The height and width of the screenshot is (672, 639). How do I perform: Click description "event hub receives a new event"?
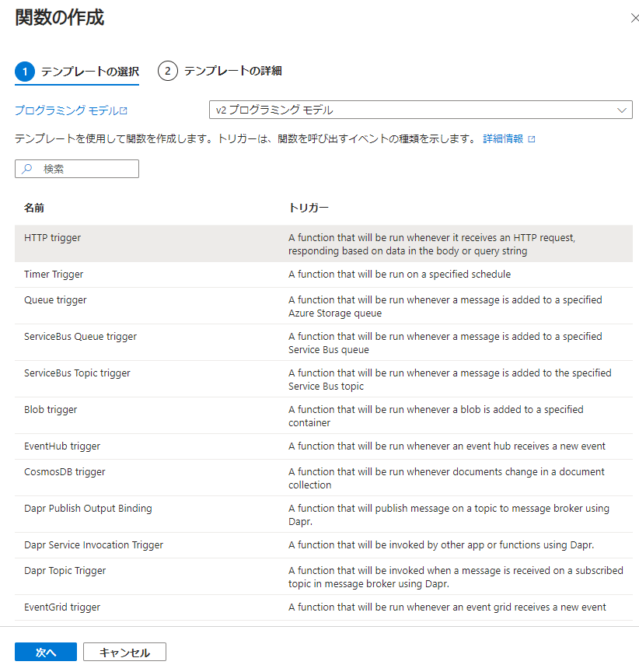point(447,446)
